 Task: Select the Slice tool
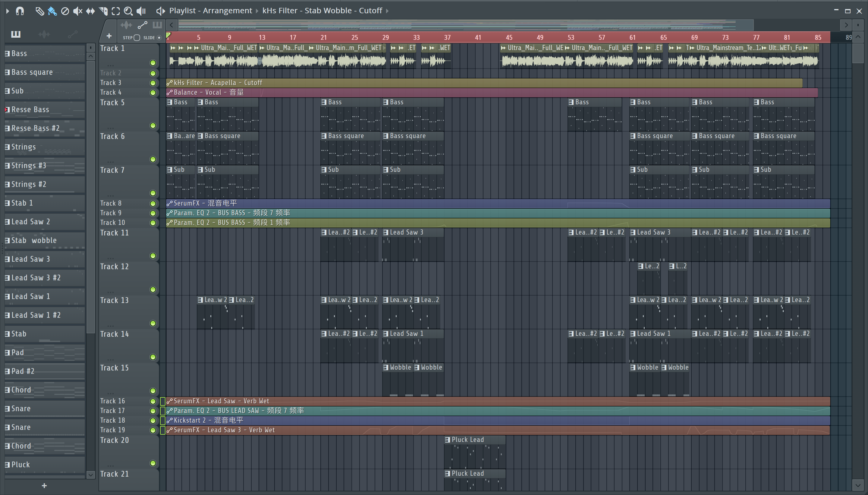pyautogui.click(x=103, y=11)
